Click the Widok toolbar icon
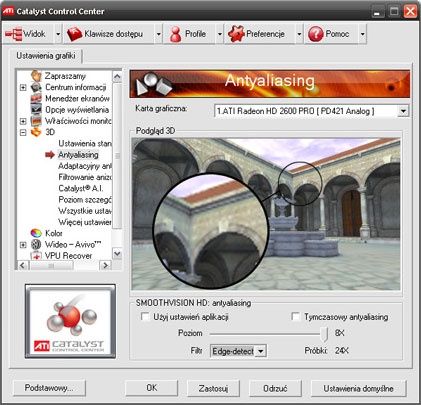Image resolution: width=421 pixels, height=405 pixels. [14, 34]
